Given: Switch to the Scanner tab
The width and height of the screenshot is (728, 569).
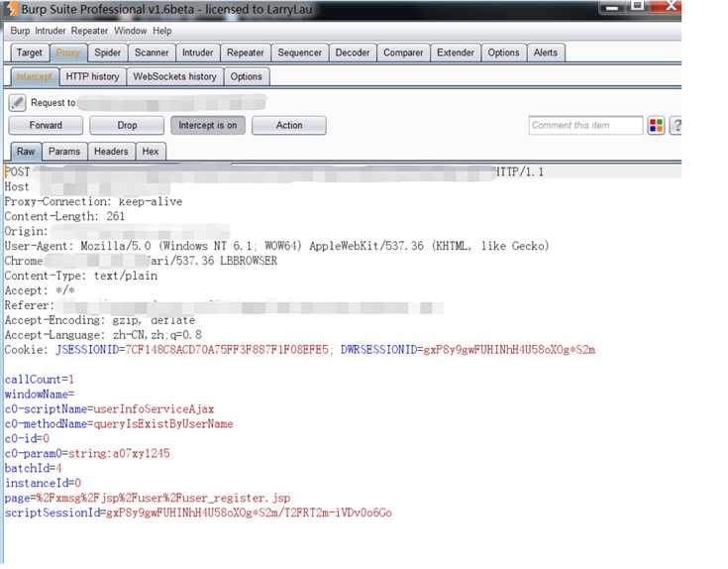Looking at the screenshot, I should (152, 53).
